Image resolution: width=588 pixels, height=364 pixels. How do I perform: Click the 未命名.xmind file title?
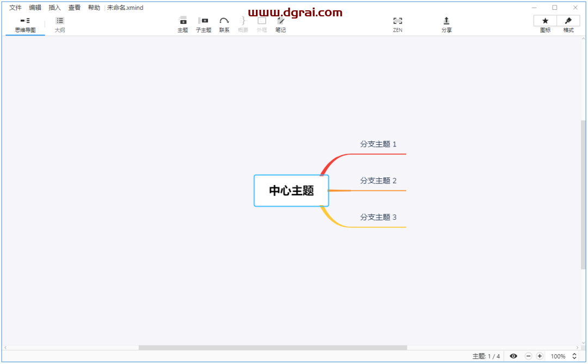(125, 8)
